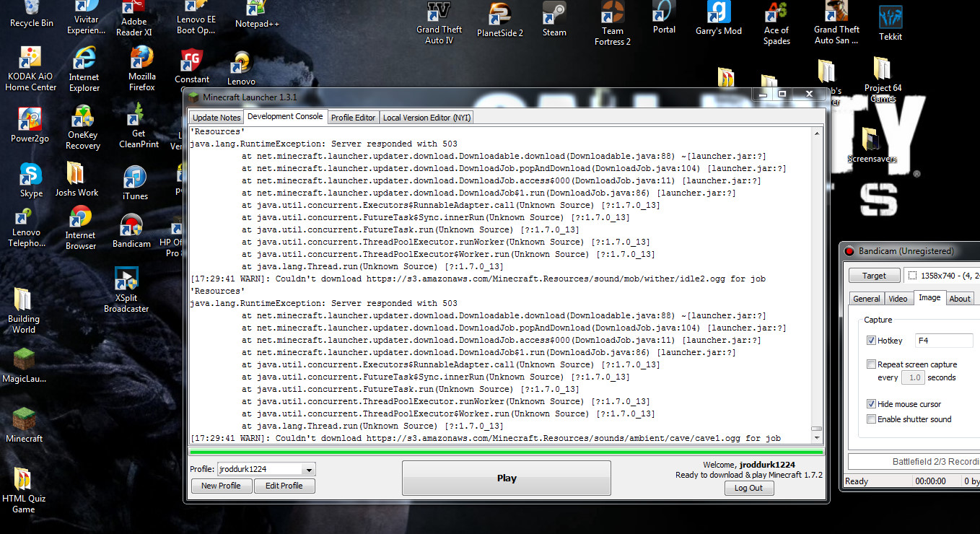
Task: Toggle the Hotkey checkbox in Bandicam
Action: click(x=871, y=341)
